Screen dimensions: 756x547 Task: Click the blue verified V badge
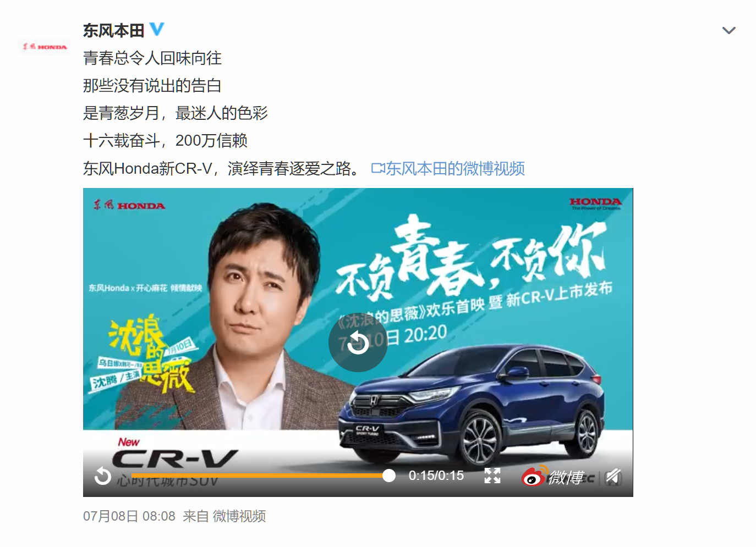click(x=157, y=29)
